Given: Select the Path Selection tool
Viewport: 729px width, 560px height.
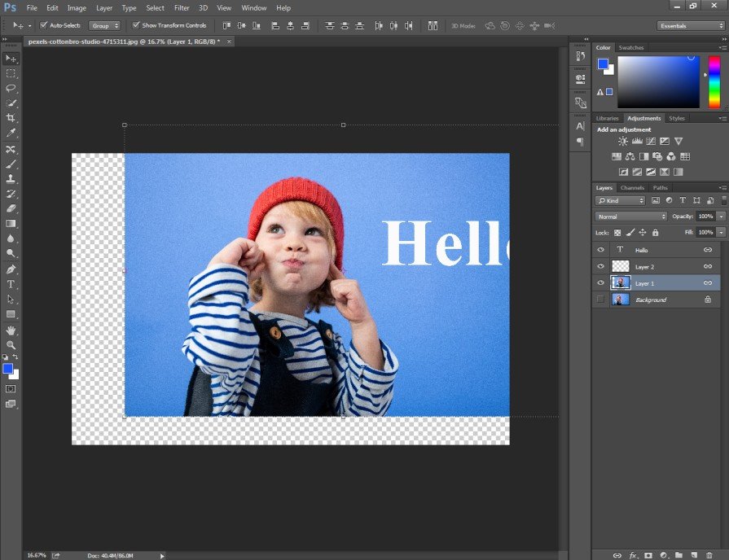Looking at the screenshot, I should click(x=11, y=300).
